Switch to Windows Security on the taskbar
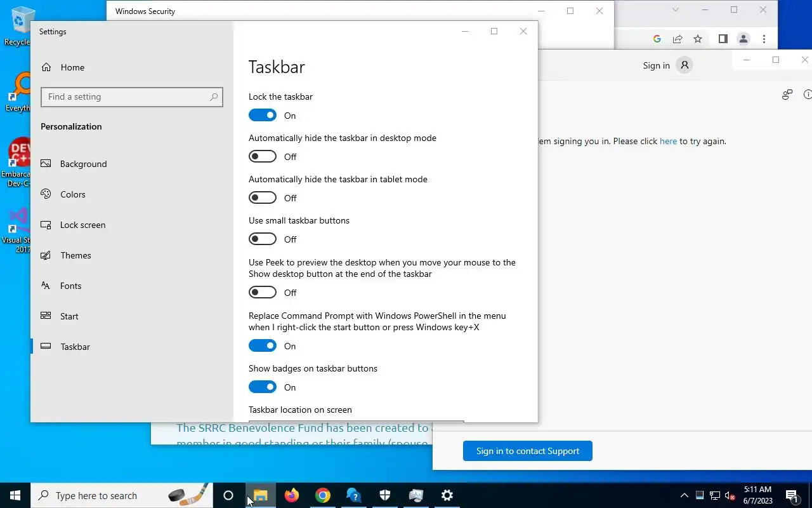Viewport: 812px width, 508px height. [x=385, y=495]
